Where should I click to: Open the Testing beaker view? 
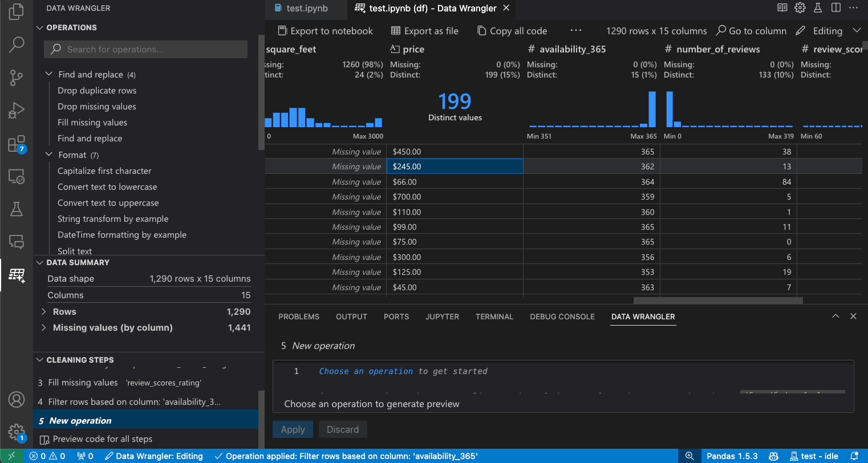[17, 209]
